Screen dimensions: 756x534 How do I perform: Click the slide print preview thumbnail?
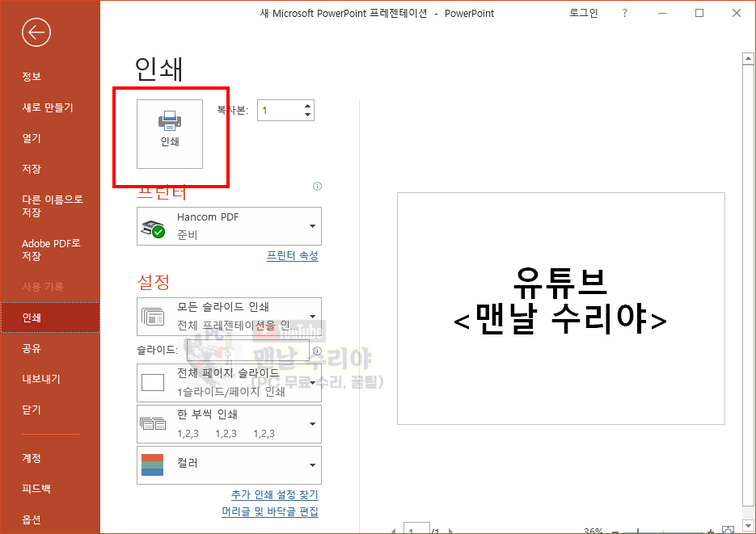[x=560, y=309]
